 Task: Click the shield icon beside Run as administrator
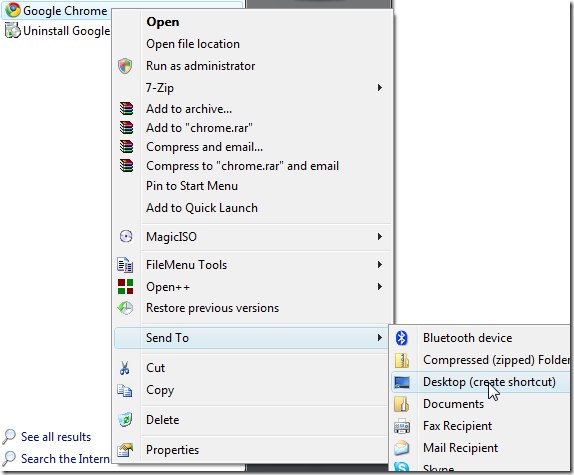(x=125, y=66)
